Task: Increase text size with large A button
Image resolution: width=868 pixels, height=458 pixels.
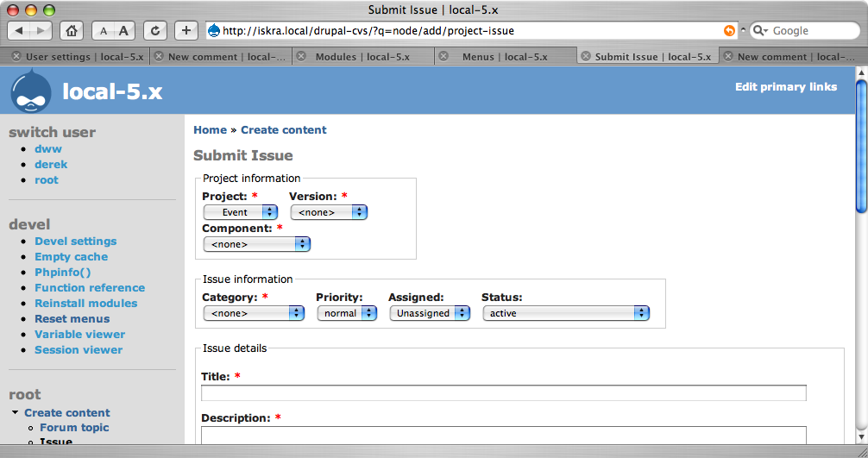Action: (124, 30)
